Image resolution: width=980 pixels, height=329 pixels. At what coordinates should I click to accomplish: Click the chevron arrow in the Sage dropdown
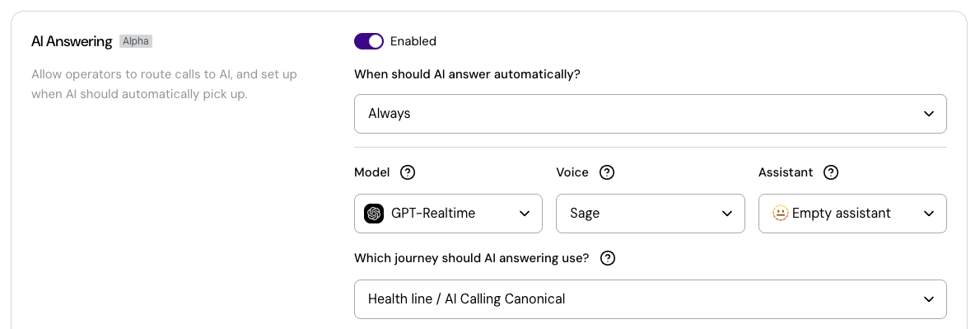(727, 214)
